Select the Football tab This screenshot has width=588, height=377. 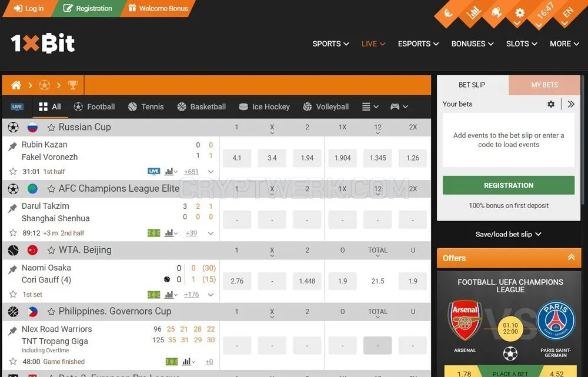coord(94,107)
